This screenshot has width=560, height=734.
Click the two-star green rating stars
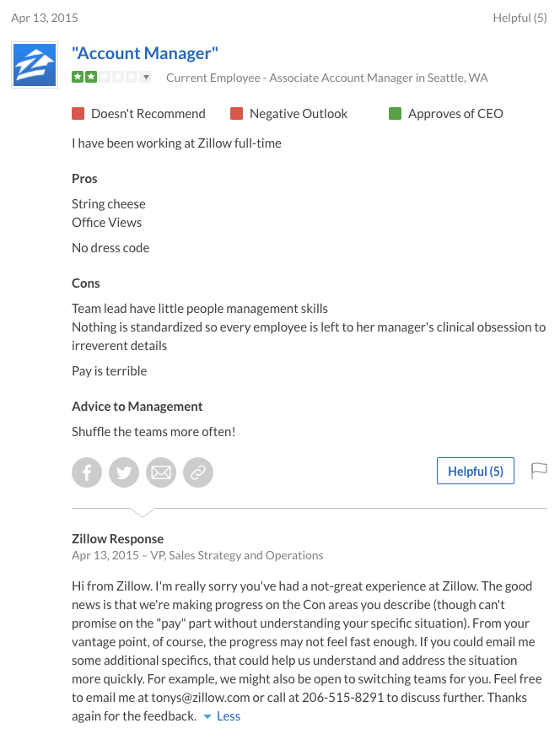click(84, 78)
